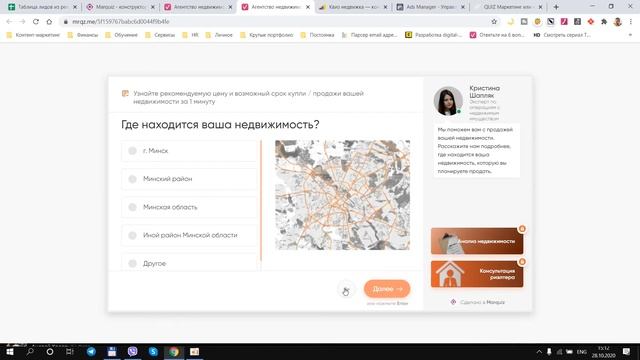Open a new browser tab
The image size is (640, 360).
pos(556,7)
